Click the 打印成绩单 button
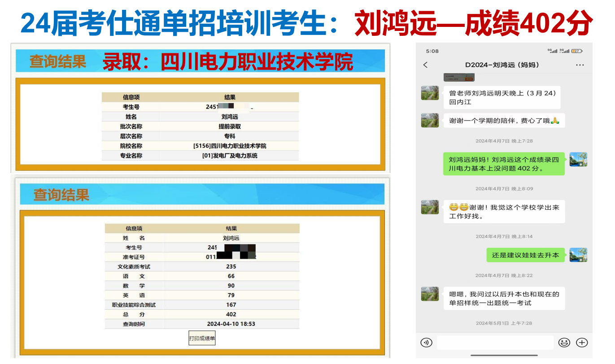 [202, 338]
